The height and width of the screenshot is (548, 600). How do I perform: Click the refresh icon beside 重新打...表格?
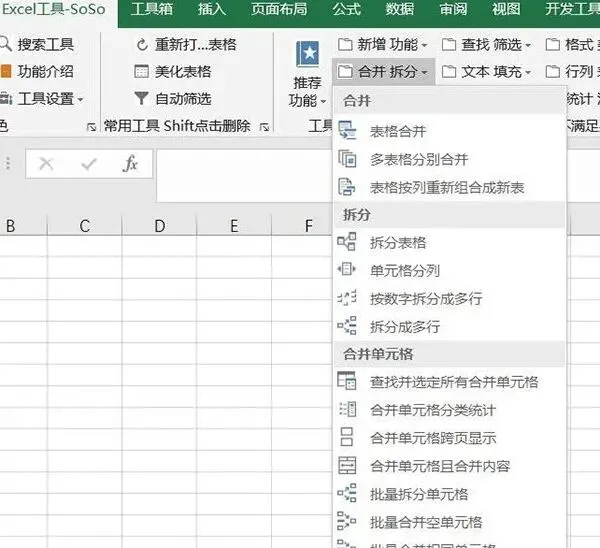click(x=142, y=45)
